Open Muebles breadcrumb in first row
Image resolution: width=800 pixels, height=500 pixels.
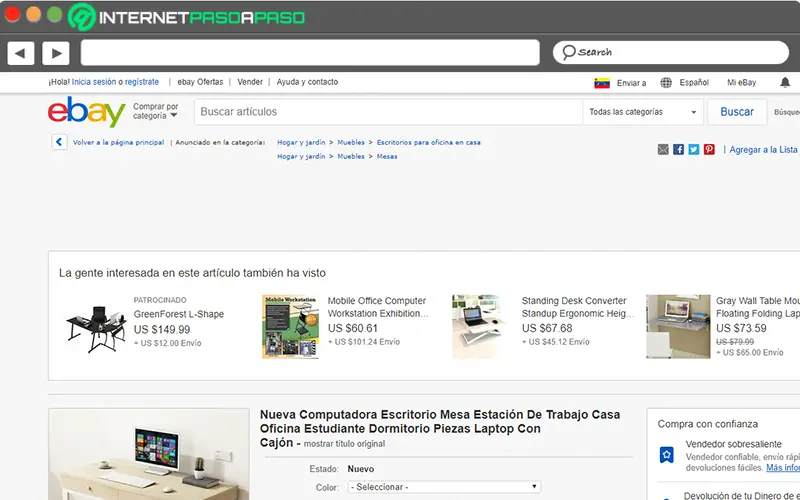[x=351, y=142]
